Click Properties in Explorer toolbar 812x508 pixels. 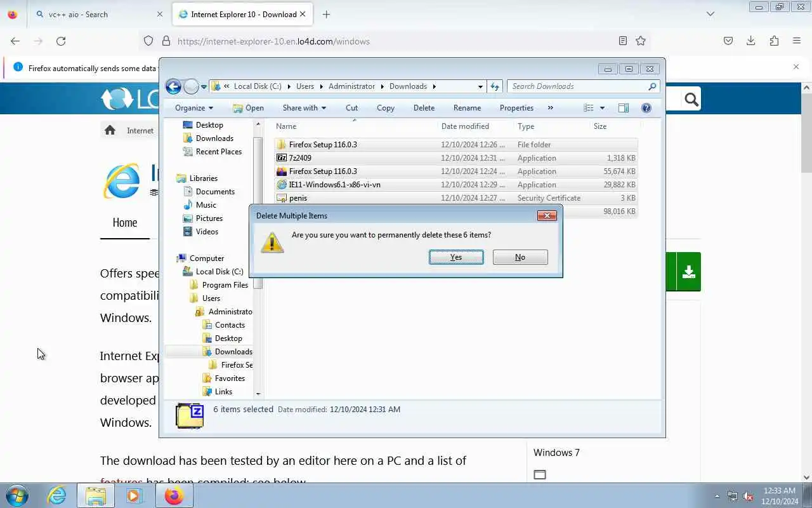tap(516, 108)
